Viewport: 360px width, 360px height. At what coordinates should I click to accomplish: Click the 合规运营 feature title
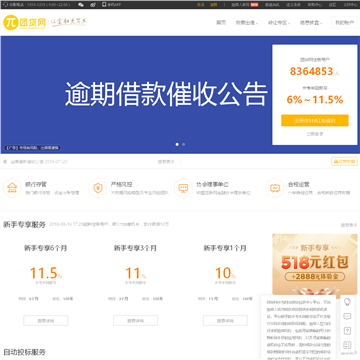tap(299, 184)
